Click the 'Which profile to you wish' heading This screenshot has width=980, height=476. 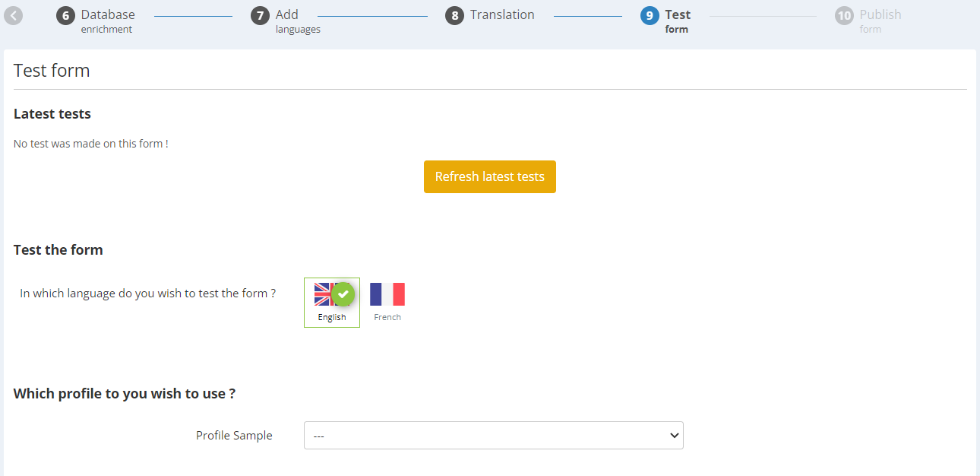(x=125, y=394)
